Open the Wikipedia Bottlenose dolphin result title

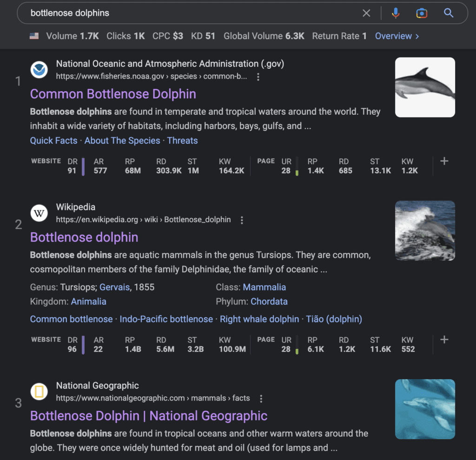coord(84,237)
